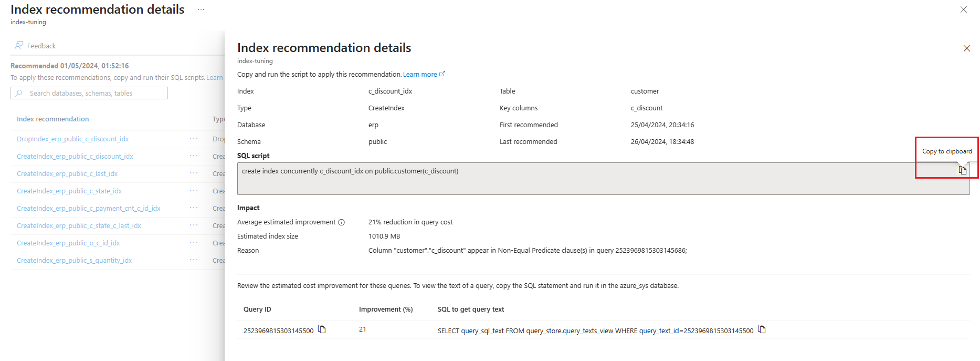Image resolution: width=980 pixels, height=361 pixels.
Task: Copy the SQL script to clipboard
Action: 962,170
